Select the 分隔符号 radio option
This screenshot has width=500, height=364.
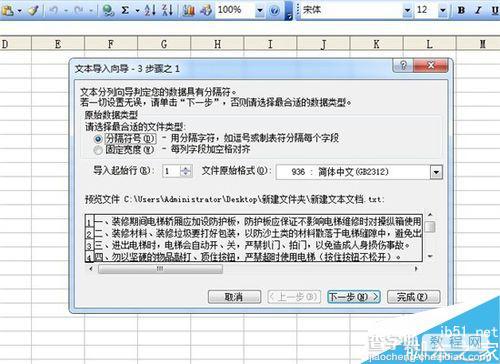click(98, 139)
